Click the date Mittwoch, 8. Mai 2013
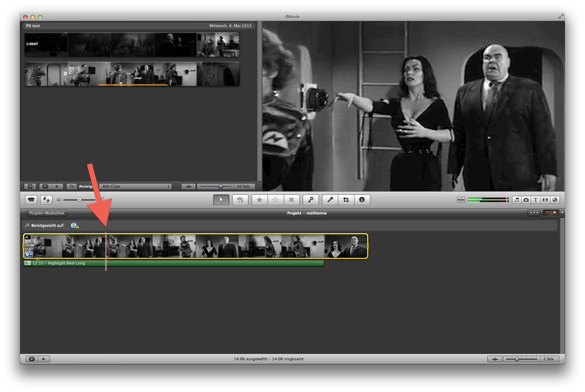This screenshot has height=392, width=585. [x=230, y=26]
